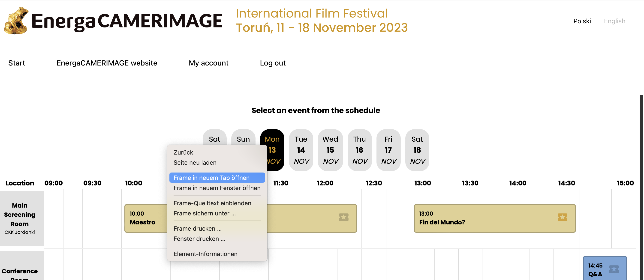Image resolution: width=644 pixels, height=280 pixels.
Task: Select Frame drucken option
Action: [197, 229]
